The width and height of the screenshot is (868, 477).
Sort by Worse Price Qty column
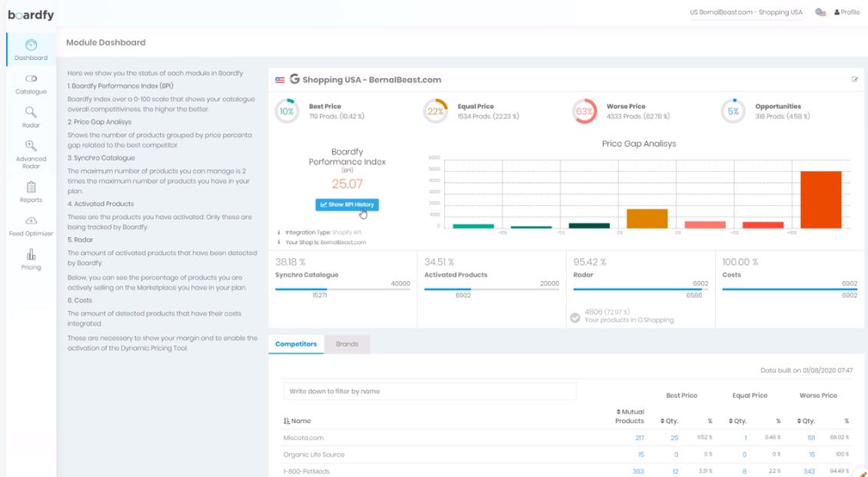pos(806,421)
